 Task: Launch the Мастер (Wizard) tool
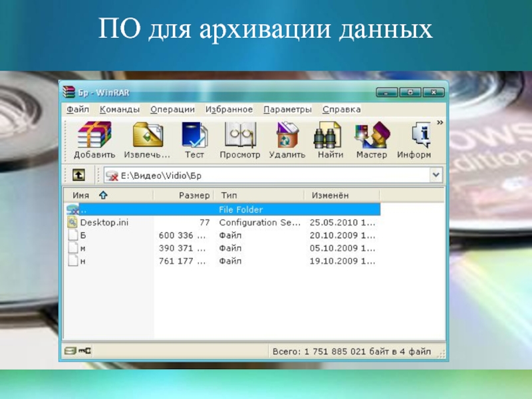(371, 140)
